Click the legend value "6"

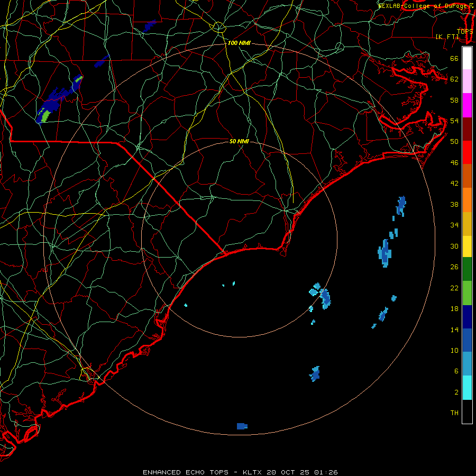click(456, 371)
